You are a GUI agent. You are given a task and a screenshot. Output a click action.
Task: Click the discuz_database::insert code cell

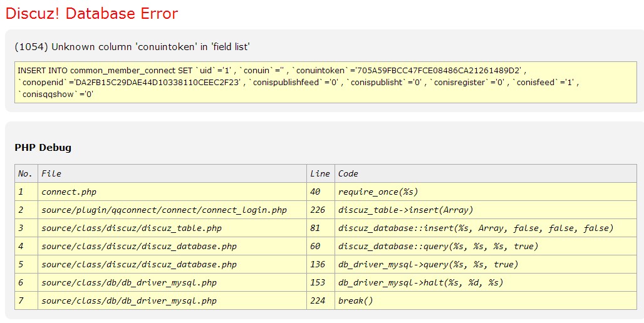click(x=475, y=228)
